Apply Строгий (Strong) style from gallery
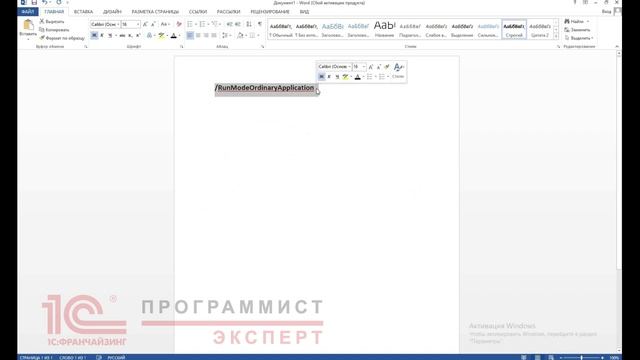Image resolution: width=640 pixels, height=360 pixels. [514, 30]
